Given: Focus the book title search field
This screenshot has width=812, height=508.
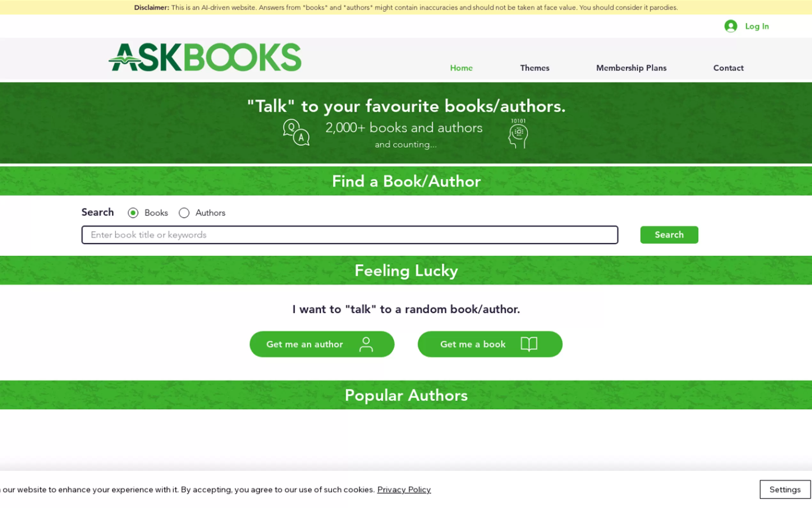Looking at the screenshot, I should click(349, 235).
